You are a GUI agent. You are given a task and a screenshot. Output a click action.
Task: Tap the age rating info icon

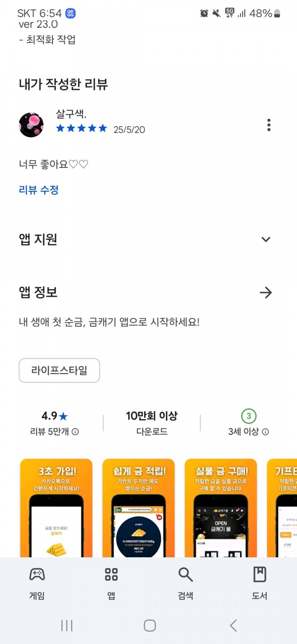[265, 431]
